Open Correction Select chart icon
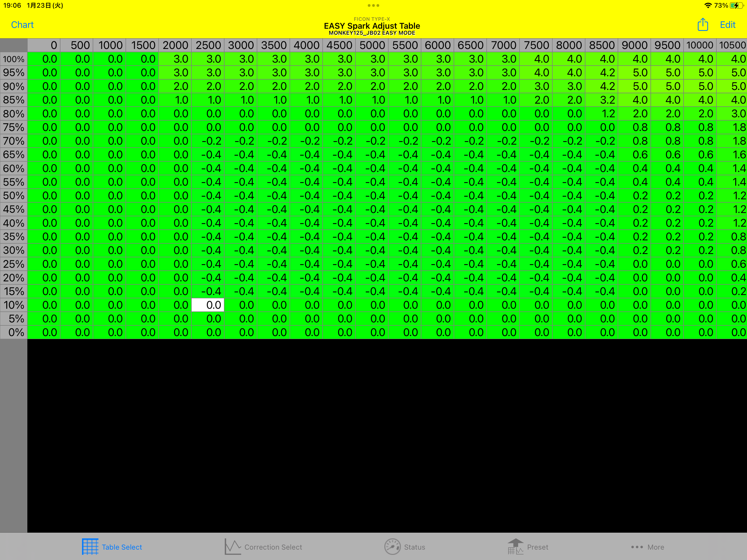Image resolution: width=747 pixels, height=560 pixels. 233,547
